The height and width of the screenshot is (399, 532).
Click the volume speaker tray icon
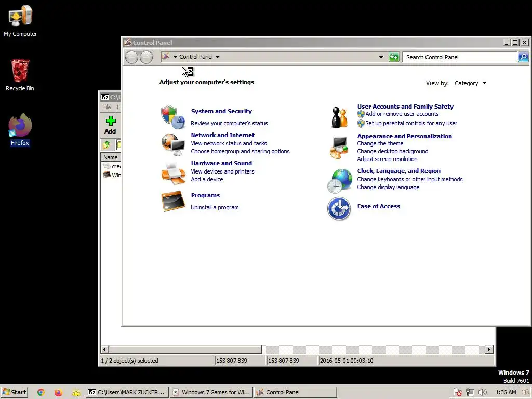pos(482,392)
